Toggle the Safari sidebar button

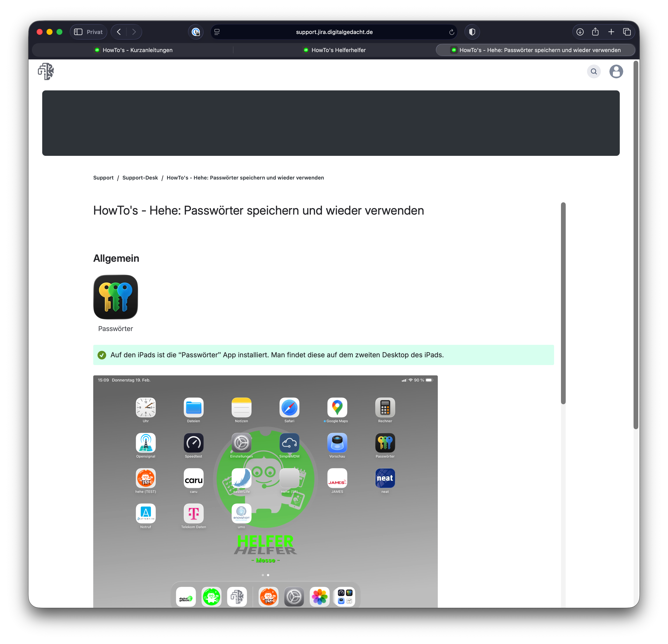[x=78, y=32]
